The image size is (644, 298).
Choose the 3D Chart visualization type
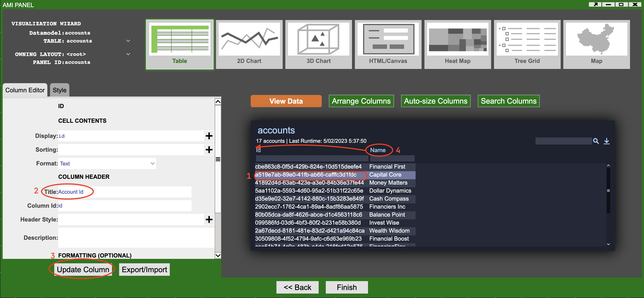pos(318,44)
